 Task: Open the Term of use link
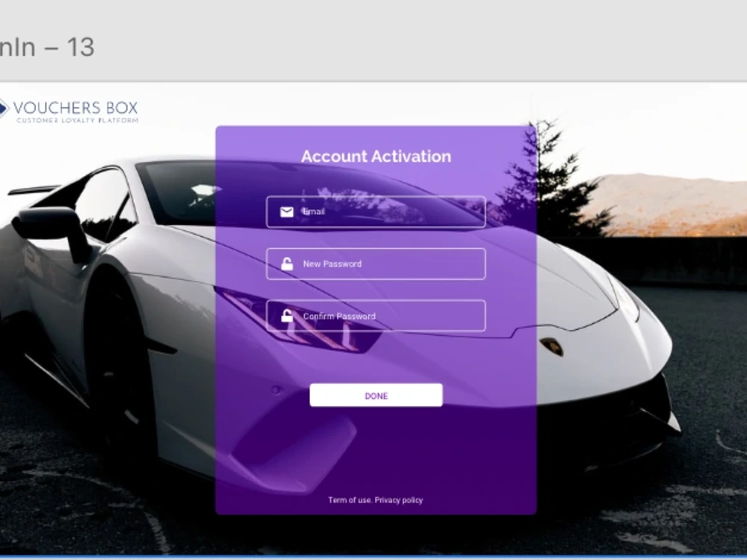(349, 500)
